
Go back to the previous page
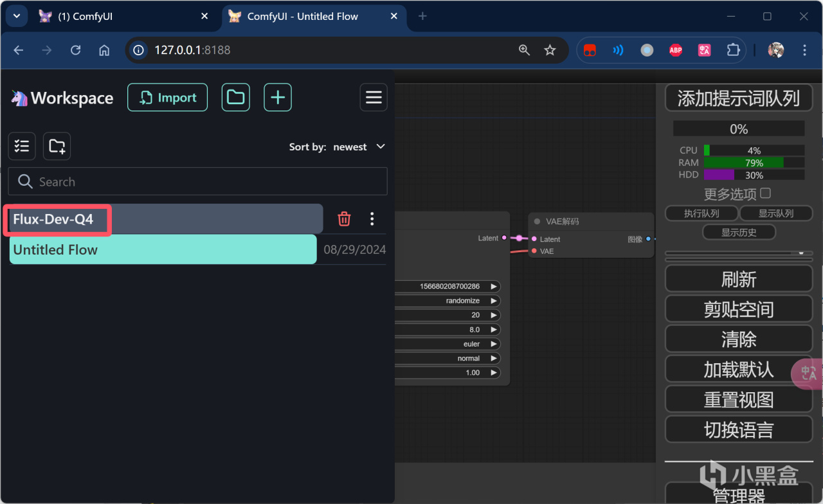coord(18,50)
